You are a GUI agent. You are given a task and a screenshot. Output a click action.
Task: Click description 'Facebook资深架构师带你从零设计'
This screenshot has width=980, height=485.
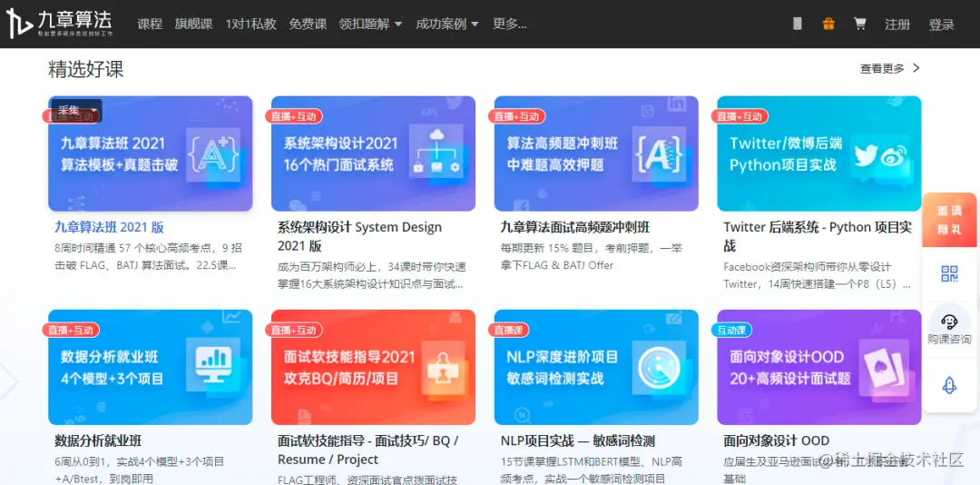pos(817,275)
